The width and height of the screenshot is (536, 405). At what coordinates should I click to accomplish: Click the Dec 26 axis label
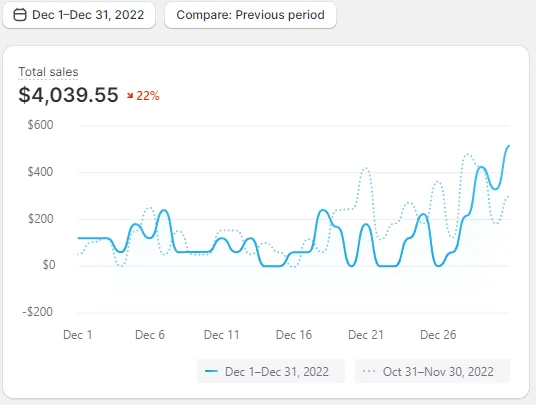click(x=438, y=335)
